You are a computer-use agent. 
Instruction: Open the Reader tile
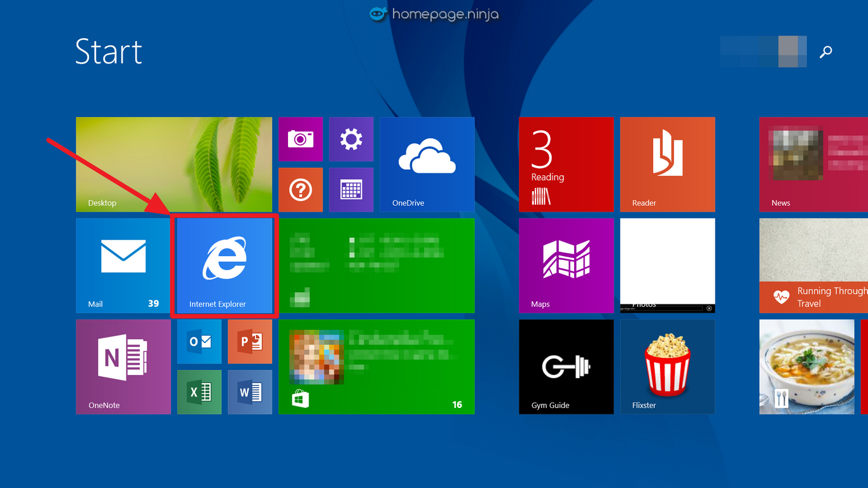668,164
